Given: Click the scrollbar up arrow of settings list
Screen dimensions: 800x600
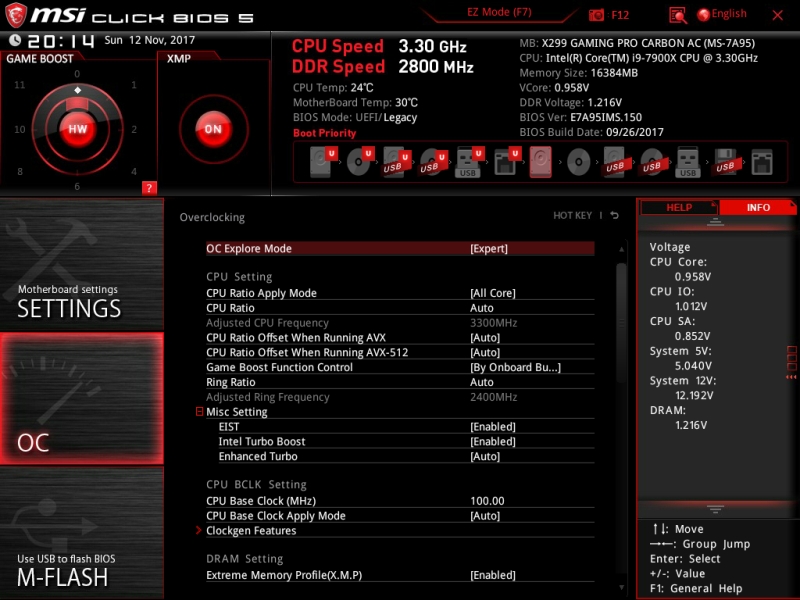Looking at the screenshot, I should [x=621, y=249].
